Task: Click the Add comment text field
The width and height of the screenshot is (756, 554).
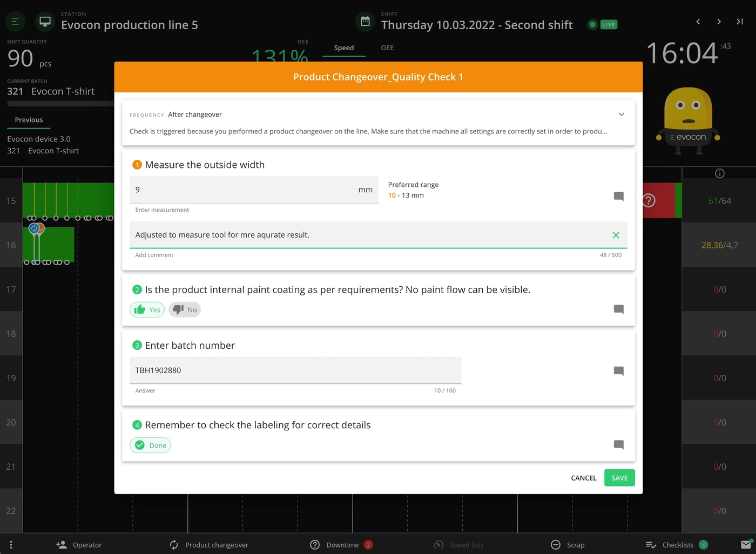Action: point(378,235)
